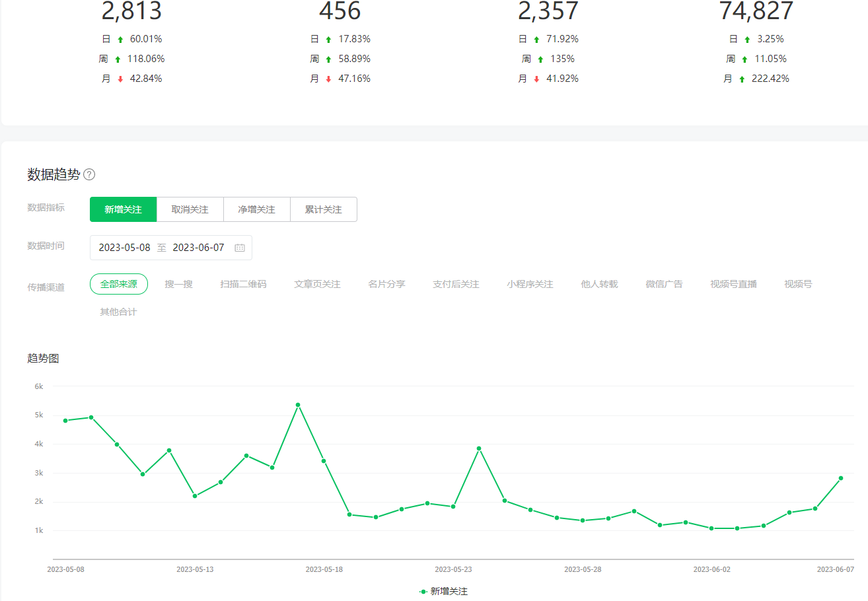868x601 pixels.
Task: Click the help icon beside 数据趋势
Action: 89,175
